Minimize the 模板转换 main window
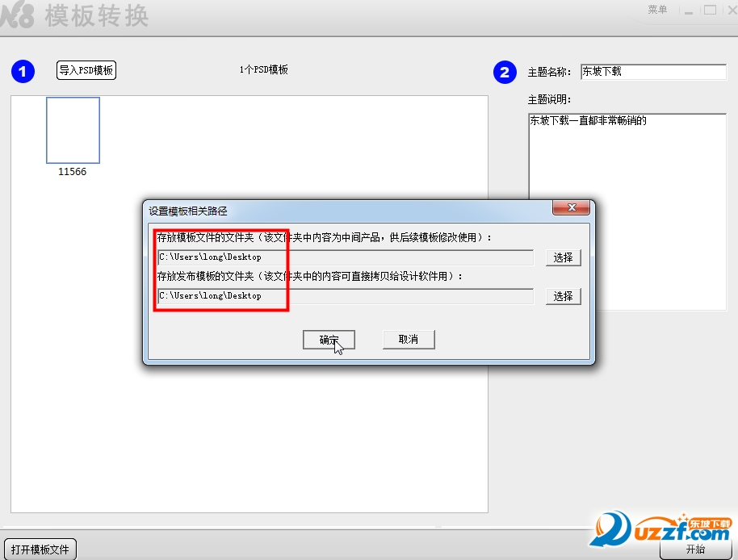738x560 pixels. [688, 10]
